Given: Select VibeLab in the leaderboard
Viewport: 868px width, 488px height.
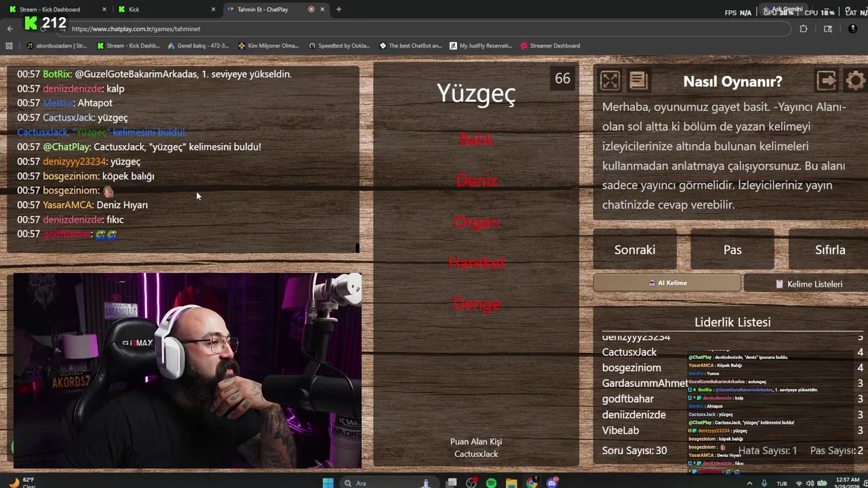Looking at the screenshot, I should click(x=620, y=430).
